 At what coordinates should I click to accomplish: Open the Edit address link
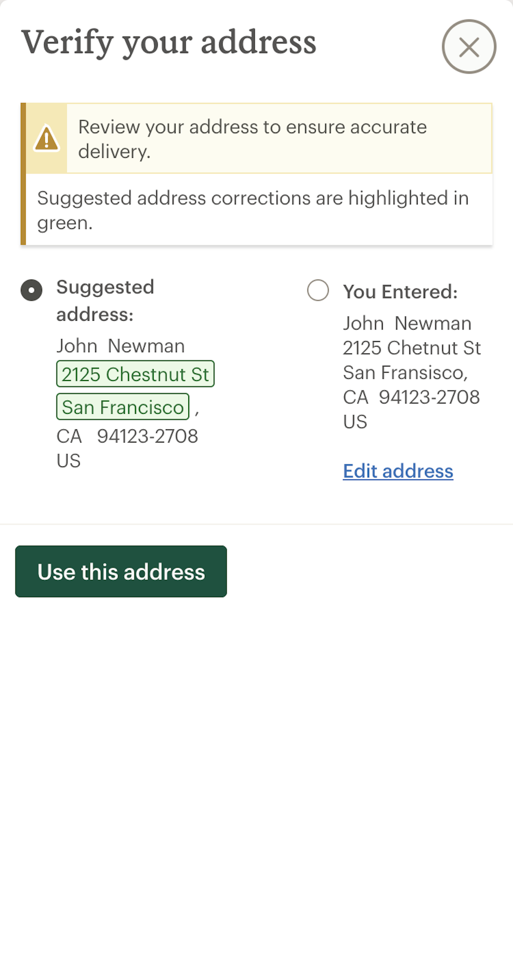[398, 471]
